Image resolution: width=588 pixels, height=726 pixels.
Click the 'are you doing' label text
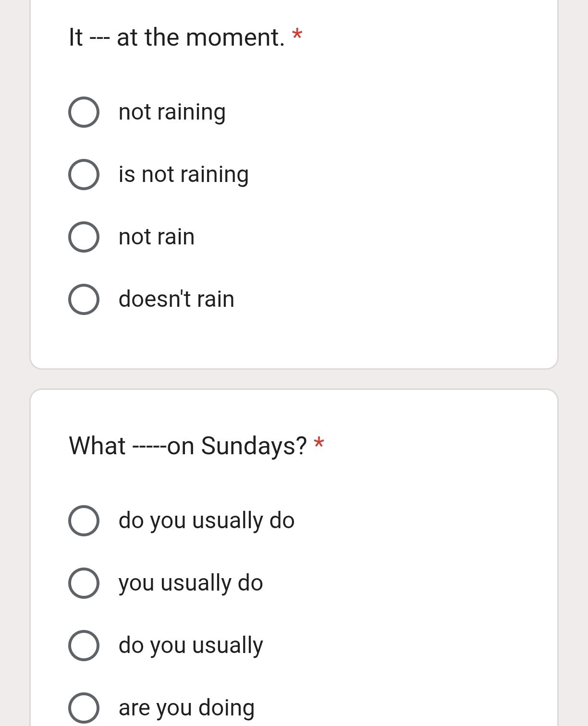[186, 708]
